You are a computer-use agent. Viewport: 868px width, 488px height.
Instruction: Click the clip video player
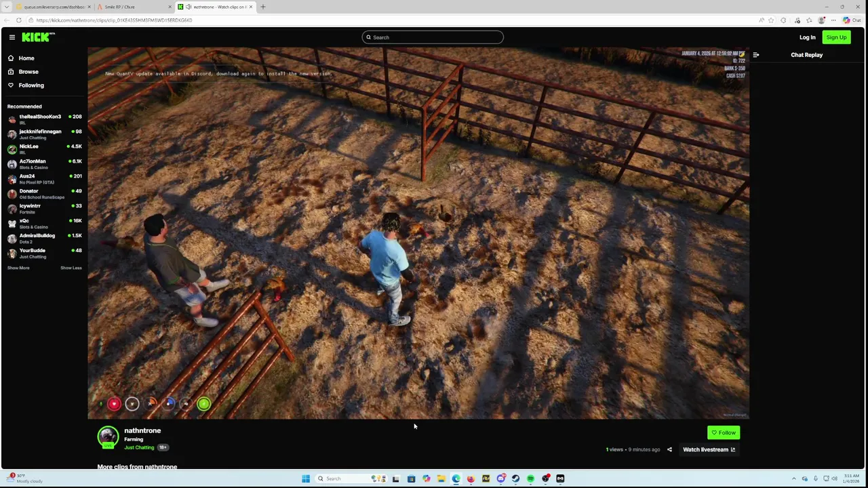[418, 233]
